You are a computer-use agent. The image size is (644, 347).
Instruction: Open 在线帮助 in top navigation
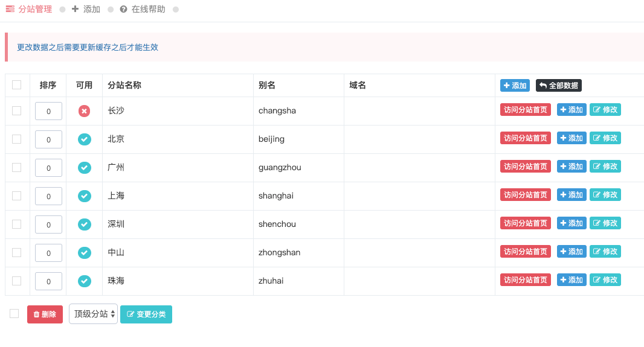pos(143,9)
